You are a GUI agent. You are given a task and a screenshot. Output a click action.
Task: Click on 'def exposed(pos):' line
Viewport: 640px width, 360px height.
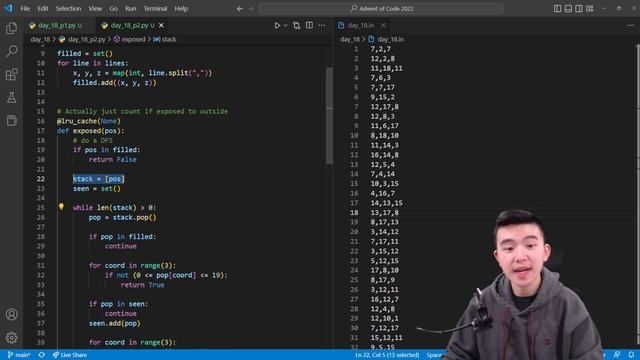(x=90, y=131)
